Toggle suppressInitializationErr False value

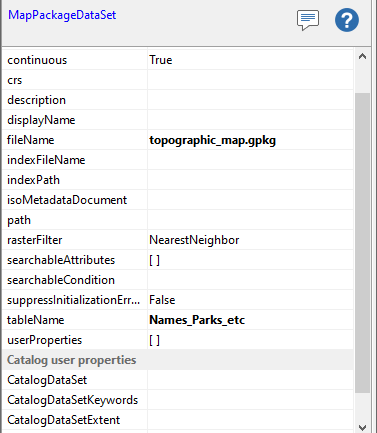pyautogui.click(x=250, y=300)
